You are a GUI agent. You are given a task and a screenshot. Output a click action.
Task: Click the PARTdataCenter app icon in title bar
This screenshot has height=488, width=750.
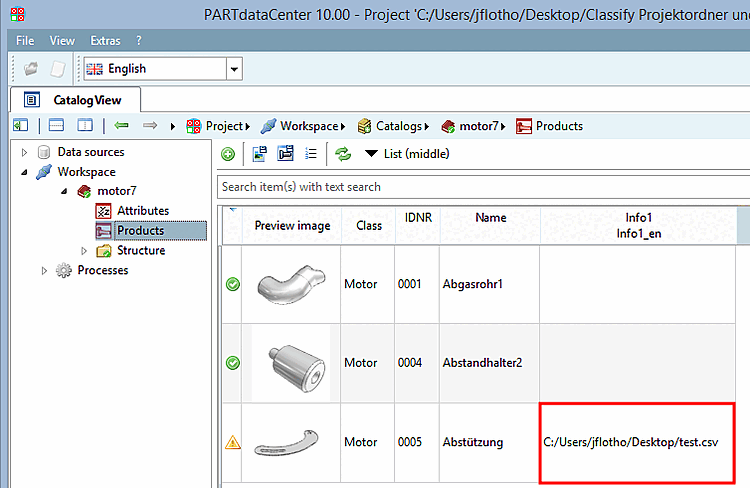18,14
